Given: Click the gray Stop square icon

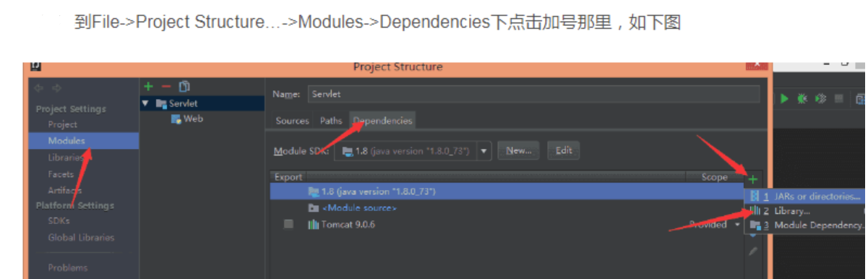Looking at the screenshot, I should 839,99.
